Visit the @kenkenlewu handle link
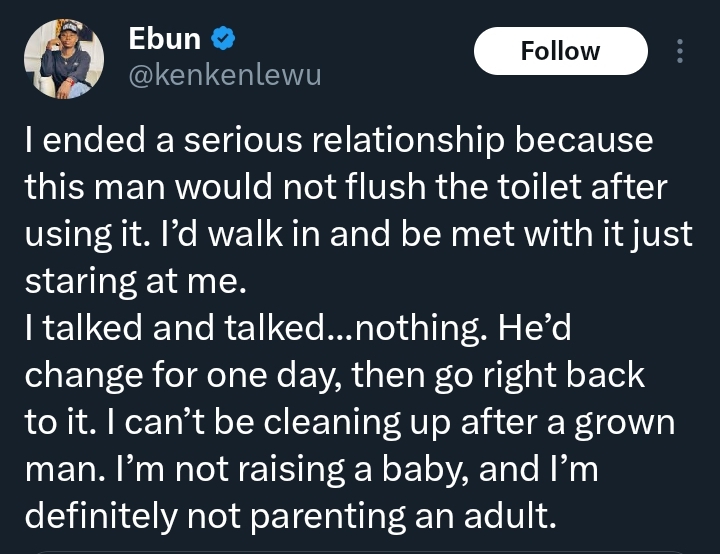 coord(225,75)
